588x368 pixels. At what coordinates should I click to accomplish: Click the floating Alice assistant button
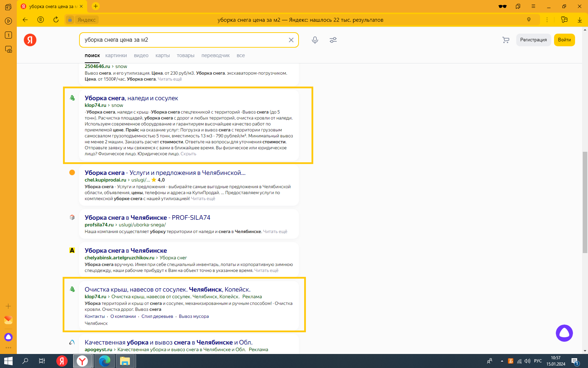[564, 333]
